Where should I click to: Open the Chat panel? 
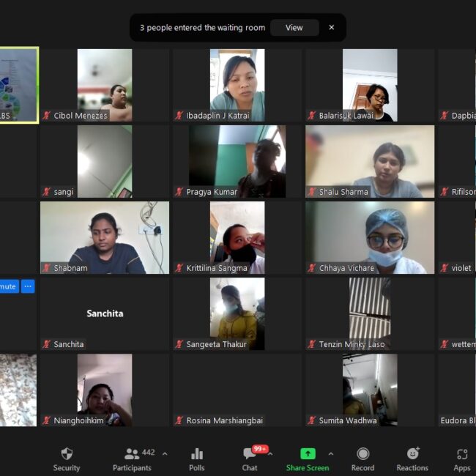250,459
